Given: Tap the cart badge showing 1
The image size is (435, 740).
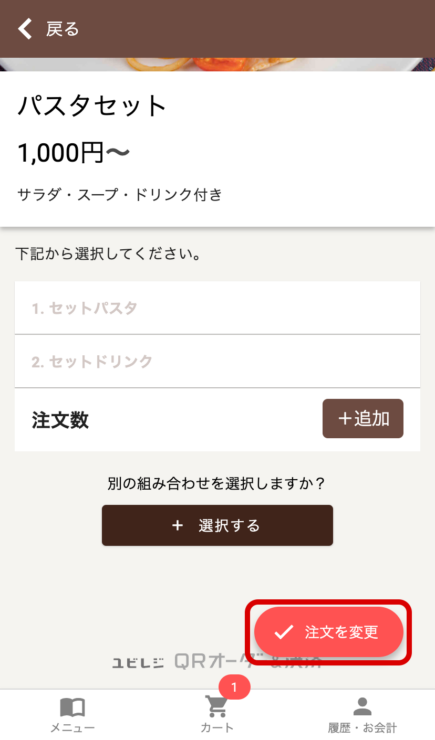Looking at the screenshot, I should pos(234,688).
